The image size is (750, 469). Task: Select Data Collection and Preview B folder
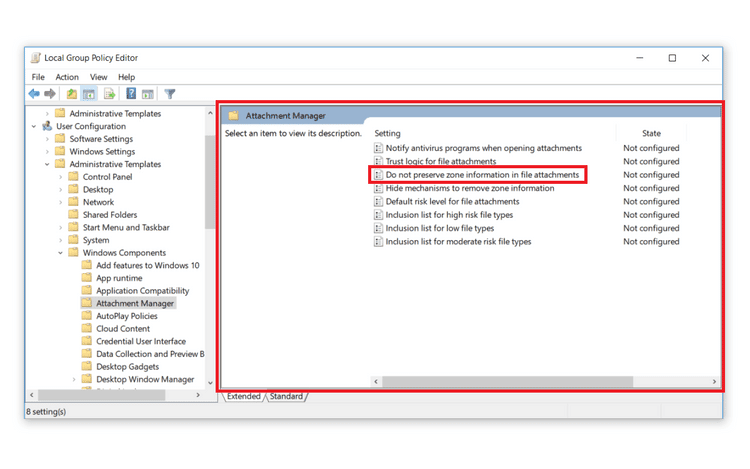[x=150, y=354]
